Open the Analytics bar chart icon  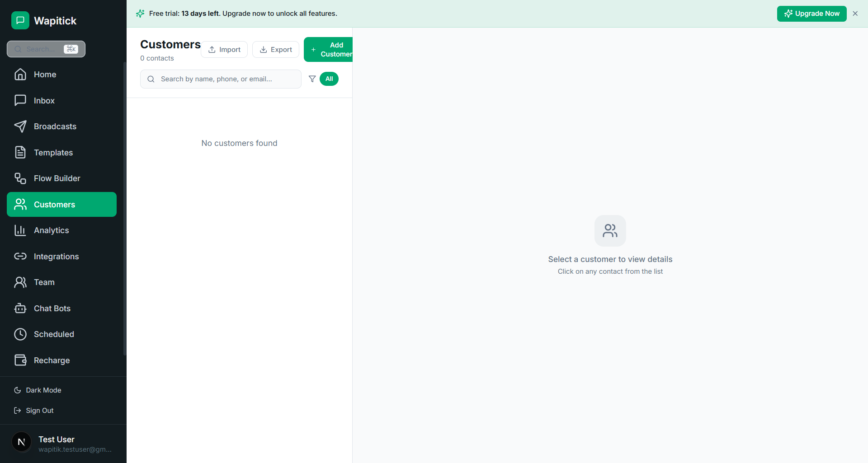pyautogui.click(x=20, y=230)
